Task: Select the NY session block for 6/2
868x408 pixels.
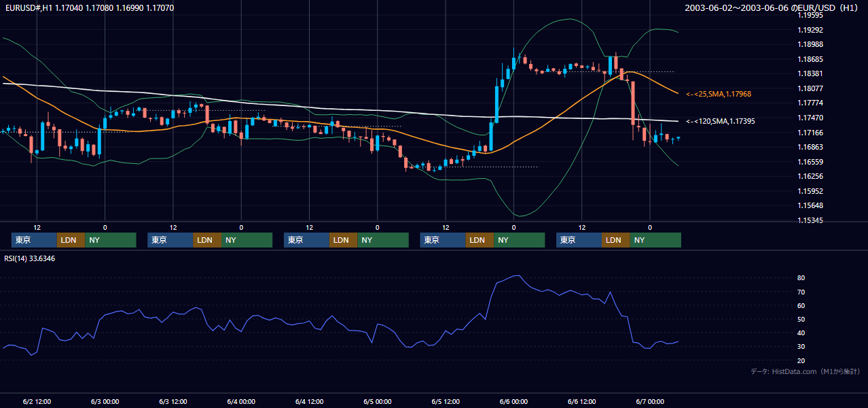Action: pos(111,240)
